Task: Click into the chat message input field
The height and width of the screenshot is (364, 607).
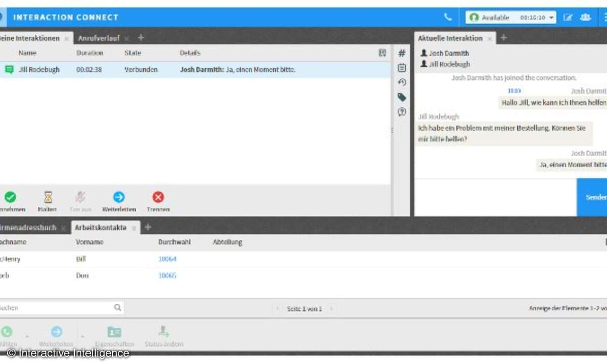Action: click(496, 198)
